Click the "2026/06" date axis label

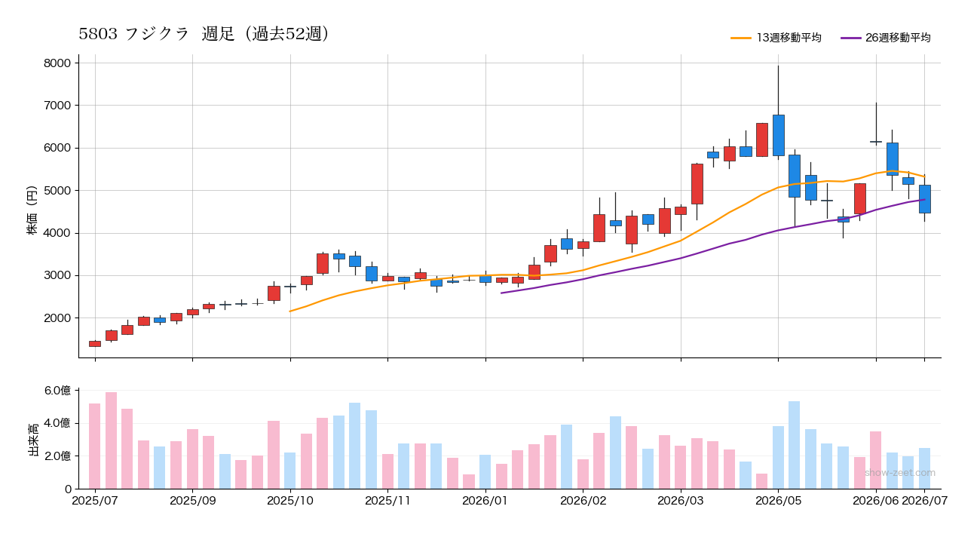(x=876, y=500)
